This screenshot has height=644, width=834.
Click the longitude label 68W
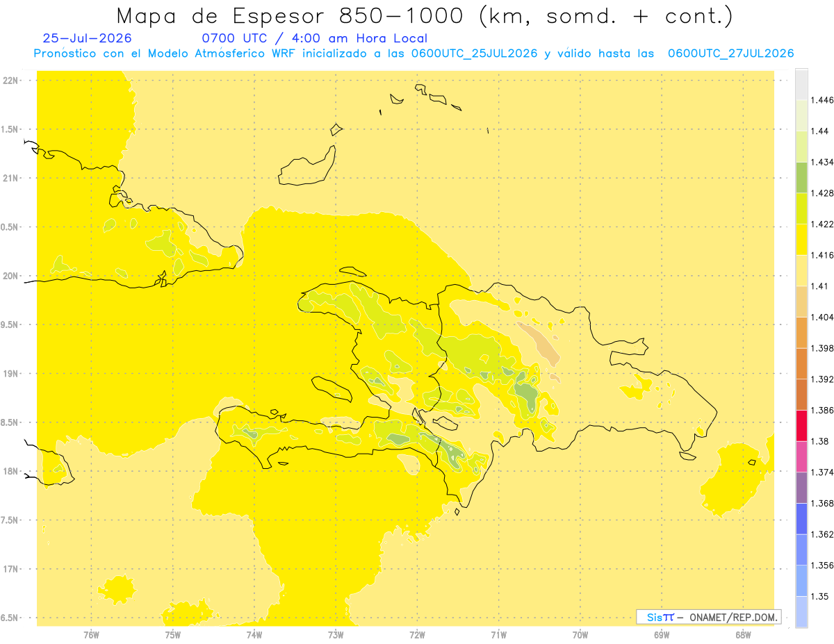click(x=743, y=636)
